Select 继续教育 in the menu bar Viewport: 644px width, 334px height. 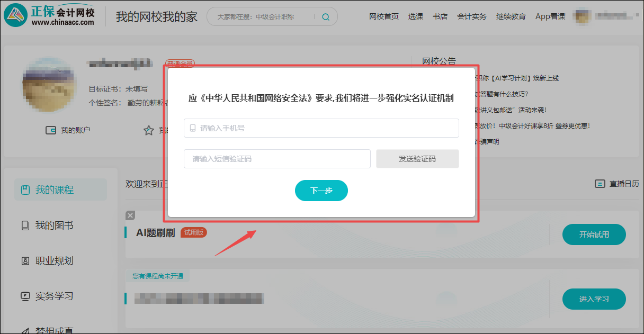511,16
